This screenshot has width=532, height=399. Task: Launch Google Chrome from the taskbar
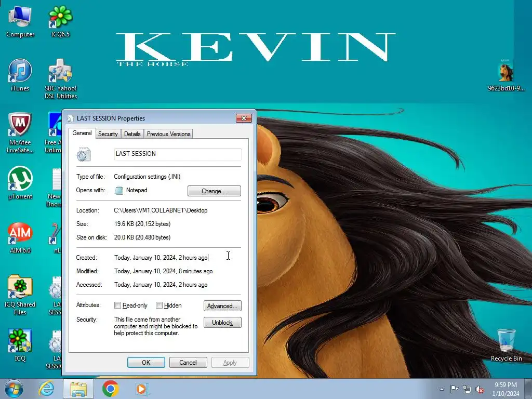click(110, 389)
